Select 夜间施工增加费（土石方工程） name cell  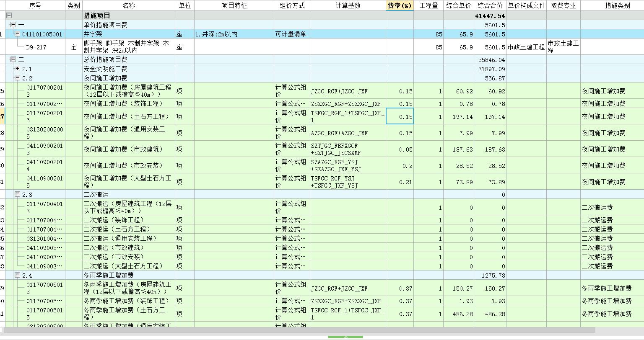(129, 116)
